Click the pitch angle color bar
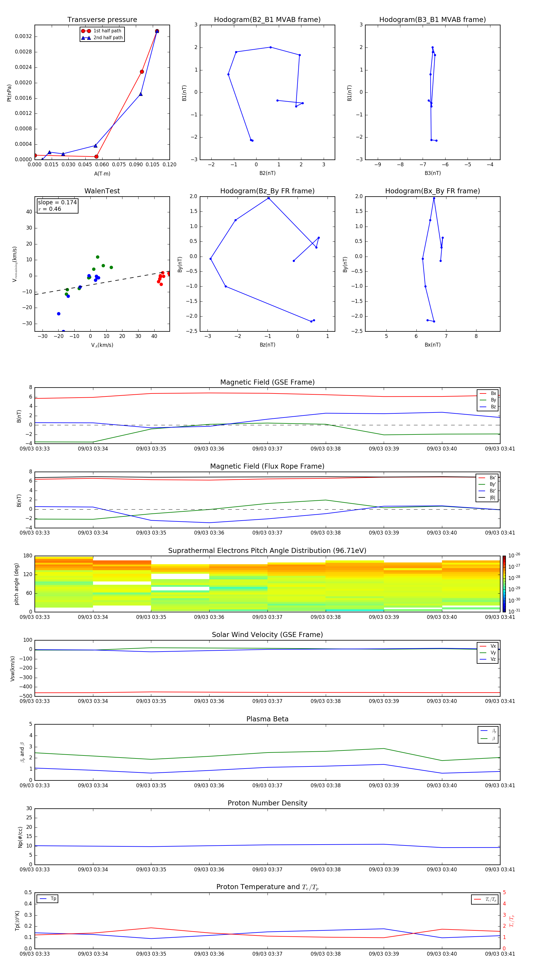This screenshot has width=535, height=980. 504,584
